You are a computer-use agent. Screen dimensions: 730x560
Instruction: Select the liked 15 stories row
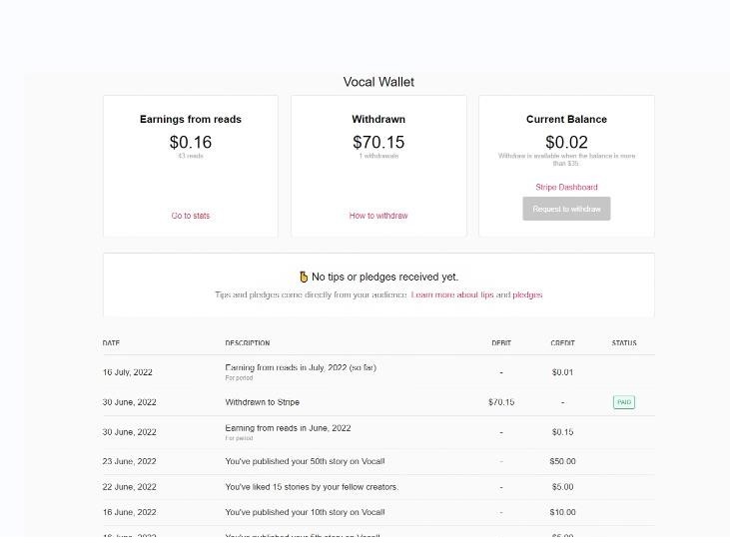point(378,487)
